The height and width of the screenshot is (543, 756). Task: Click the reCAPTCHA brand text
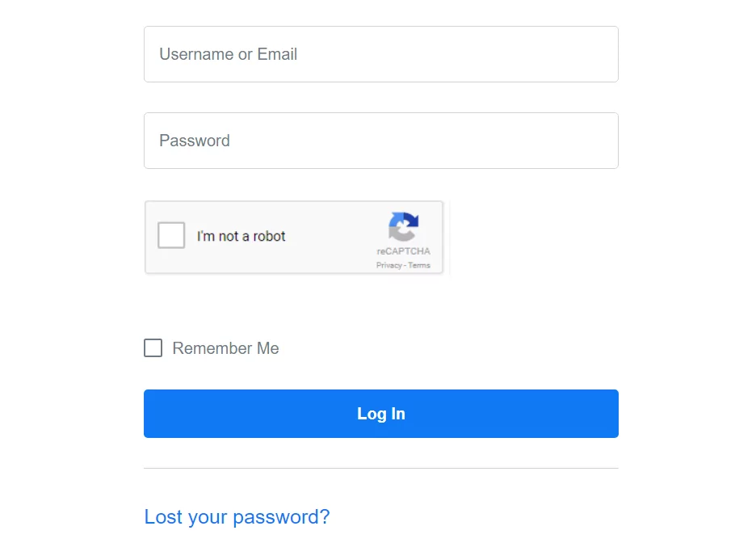[x=403, y=251]
